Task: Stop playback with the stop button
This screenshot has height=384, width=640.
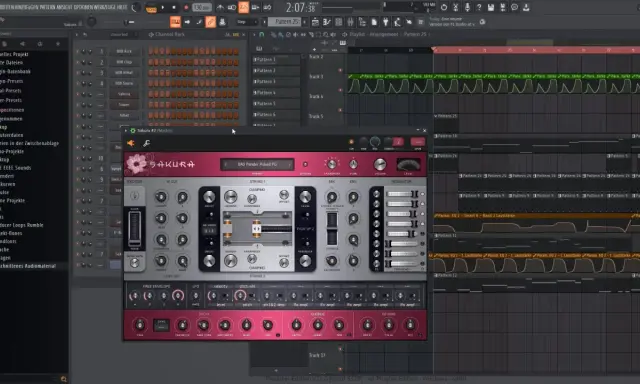Action: pyautogui.click(x=174, y=7)
